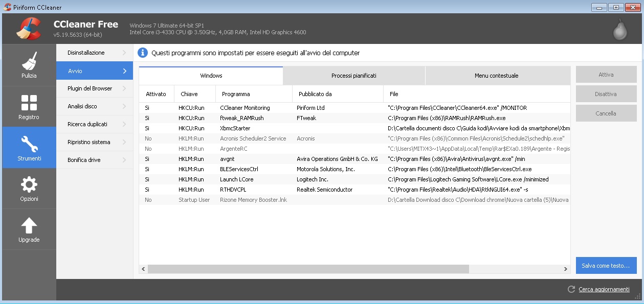The image size is (644, 304).
Task: Open the Opzioni gear icon
Action: (29, 184)
